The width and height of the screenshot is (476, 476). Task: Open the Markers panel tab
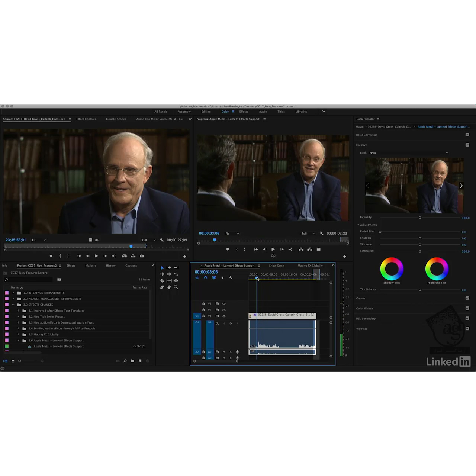[x=91, y=266]
